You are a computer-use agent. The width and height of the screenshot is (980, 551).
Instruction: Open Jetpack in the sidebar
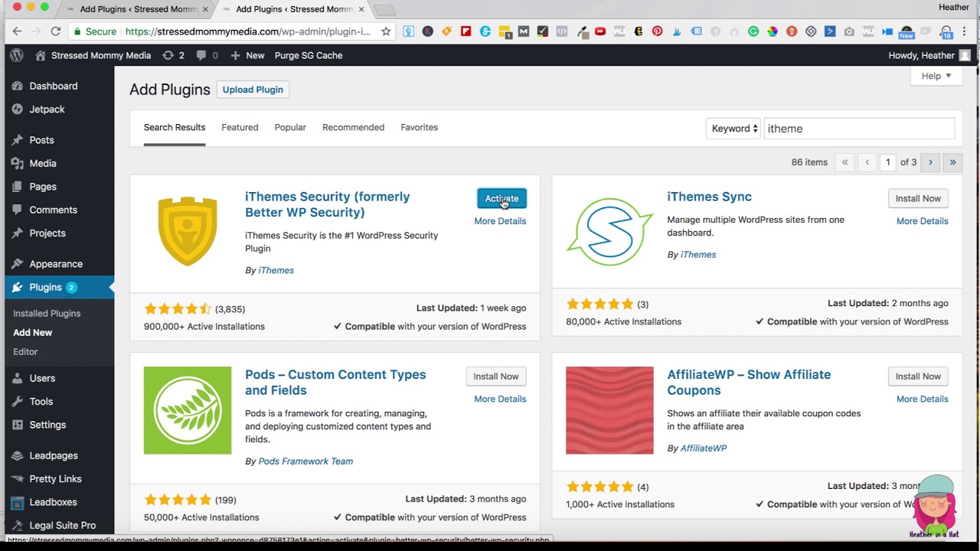click(x=47, y=109)
